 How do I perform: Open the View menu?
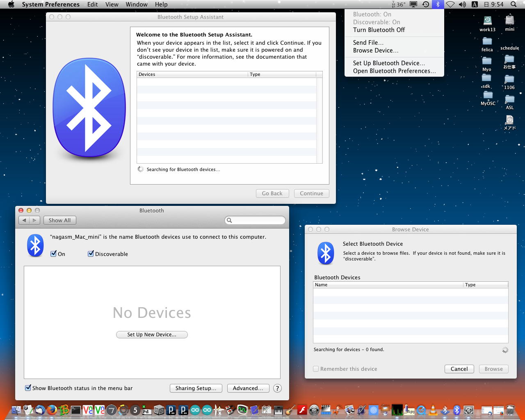click(112, 5)
